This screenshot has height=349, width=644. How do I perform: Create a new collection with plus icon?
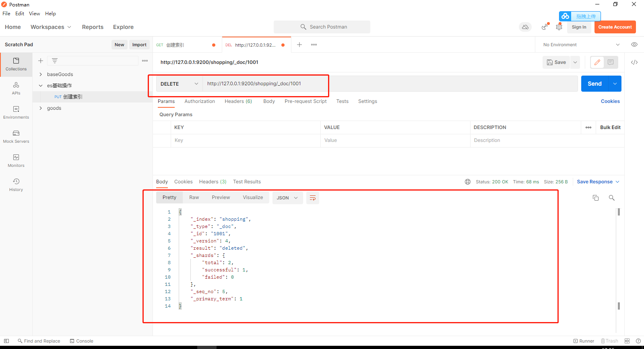click(41, 61)
